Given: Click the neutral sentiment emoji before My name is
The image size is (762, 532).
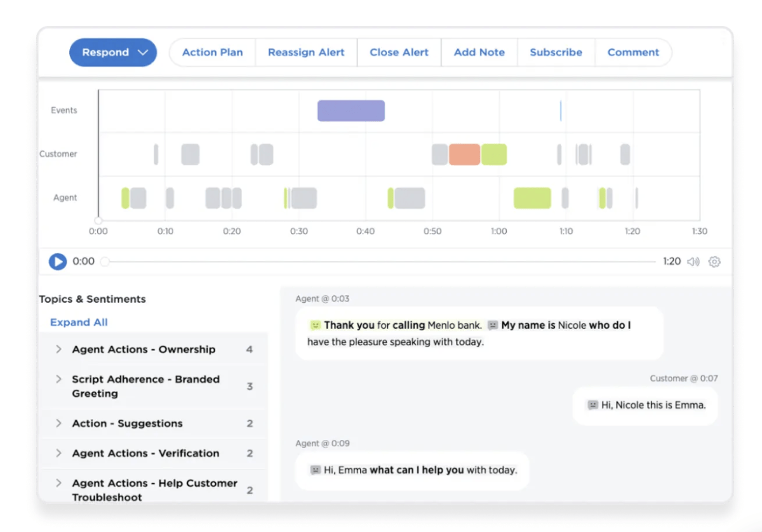Looking at the screenshot, I should coord(493,324).
